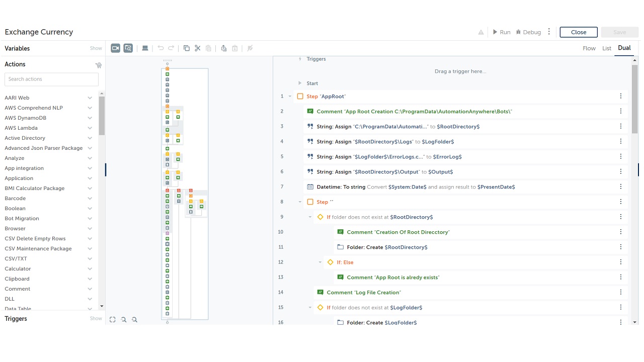Click the Start recording camera icon
The image size is (644, 362).
[x=116, y=48]
